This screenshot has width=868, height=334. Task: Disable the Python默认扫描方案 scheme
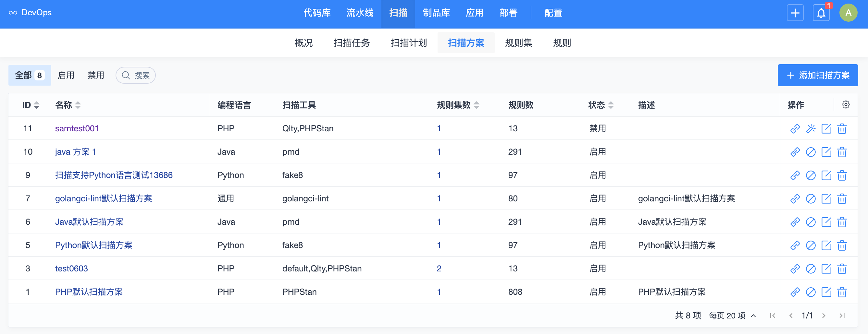[x=810, y=245]
